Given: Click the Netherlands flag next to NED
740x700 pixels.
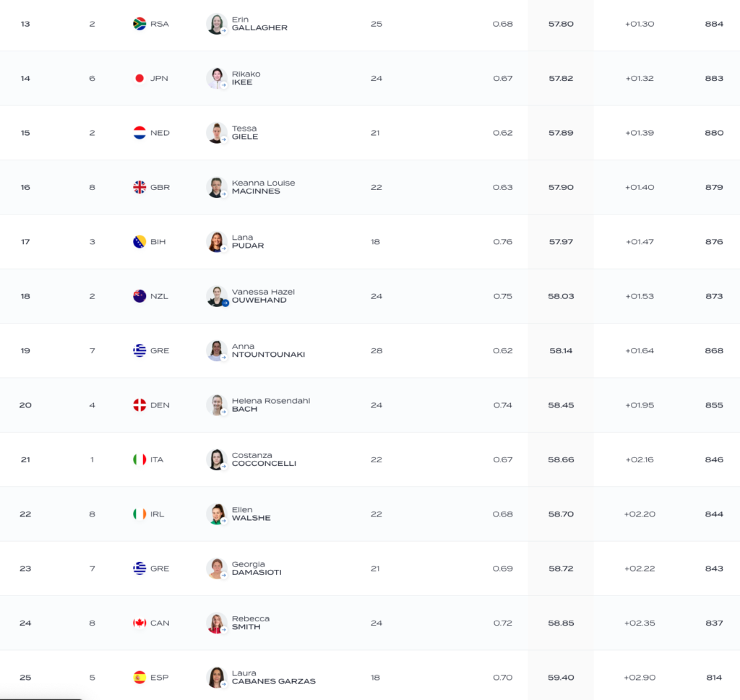Looking at the screenshot, I should point(139,132).
